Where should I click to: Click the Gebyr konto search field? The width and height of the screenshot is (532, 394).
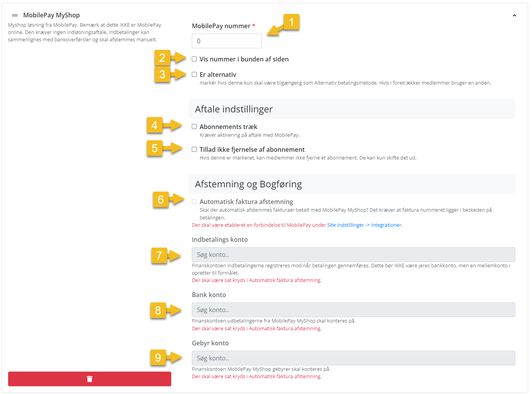click(353, 358)
